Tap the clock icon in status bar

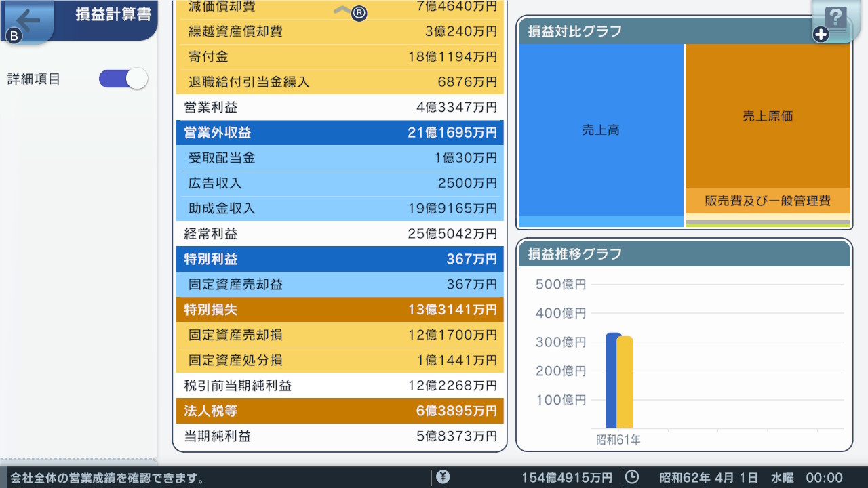[x=631, y=477]
